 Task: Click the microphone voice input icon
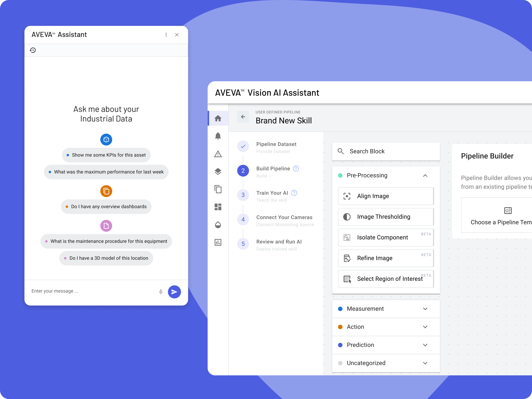tap(161, 292)
